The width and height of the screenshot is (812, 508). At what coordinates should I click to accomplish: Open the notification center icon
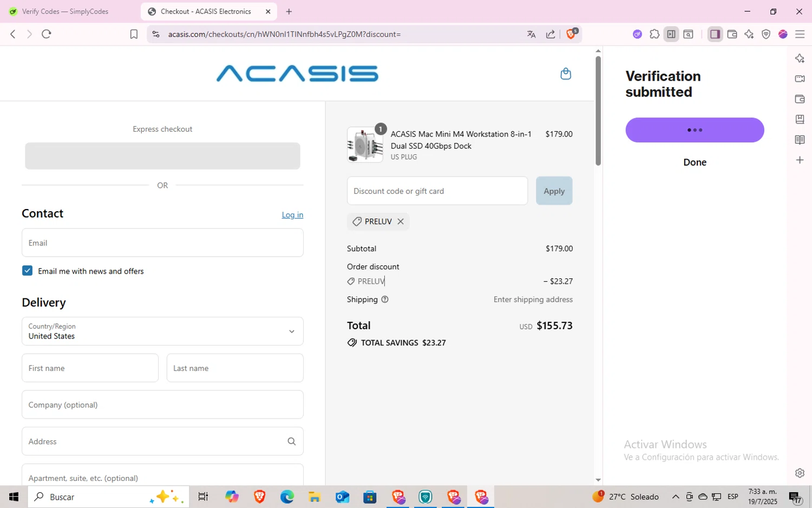(795, 497)
